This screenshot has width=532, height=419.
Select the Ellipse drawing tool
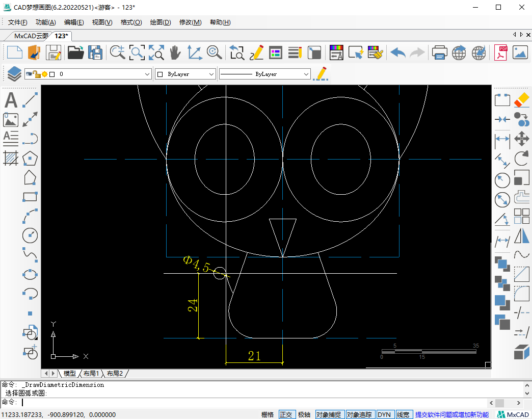click(x=30, y=274)
